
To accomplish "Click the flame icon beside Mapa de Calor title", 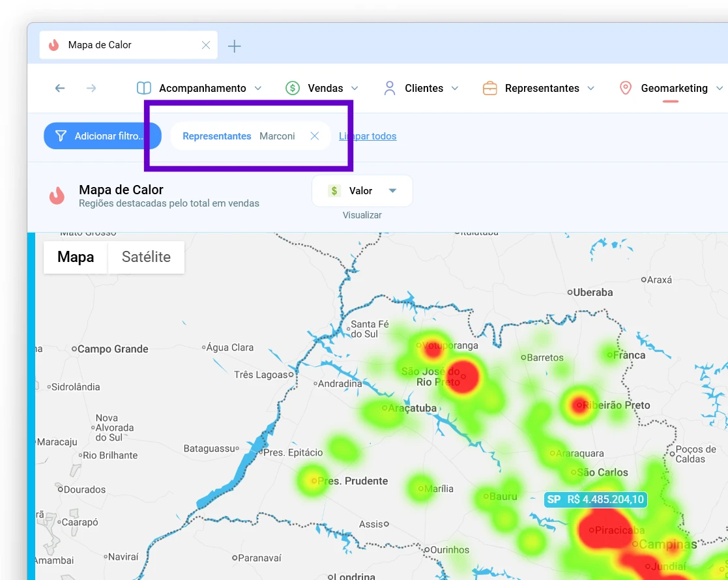I will pos(57,196).
